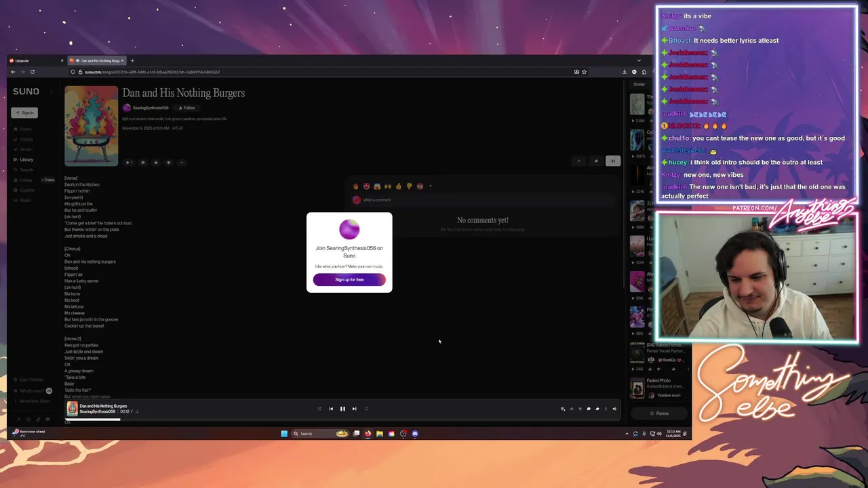The image size is (868, 488).
Task: Dislike the song with thumbs-down icon
Action: coord(168,162)
